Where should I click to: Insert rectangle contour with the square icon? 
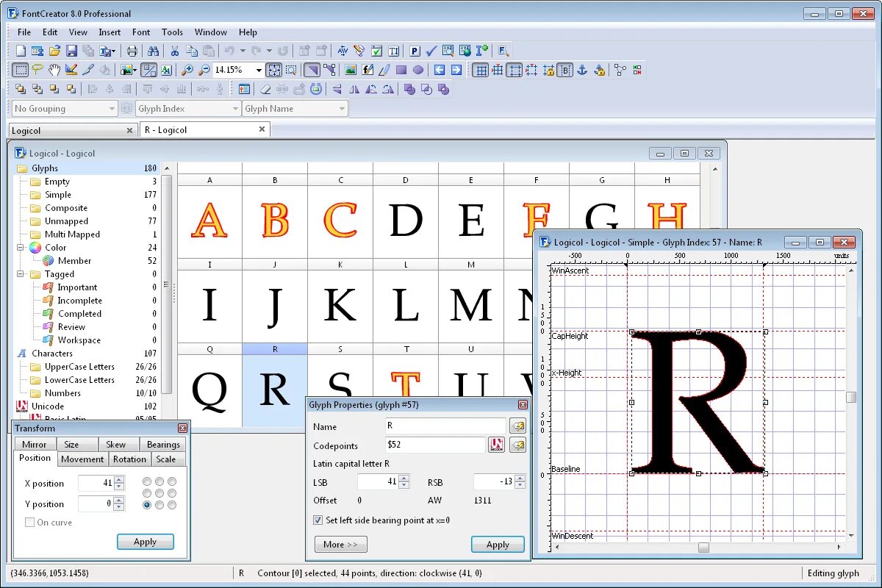tap(401, 70)
